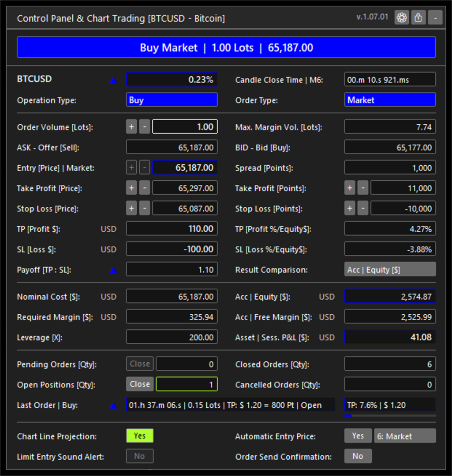
Task: Toggle Order Send Confirmation No button
Action: coord(358,456)
